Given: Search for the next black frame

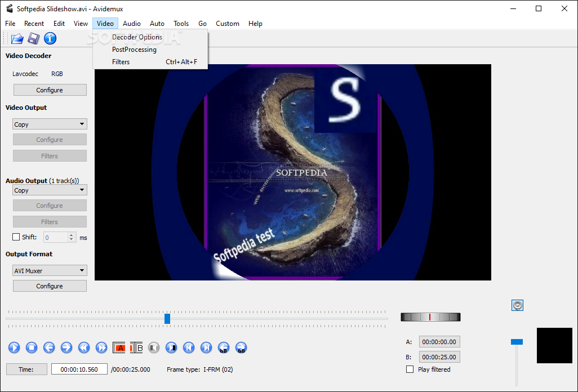Looking at the screenshot, I should [x=171, y=348].
